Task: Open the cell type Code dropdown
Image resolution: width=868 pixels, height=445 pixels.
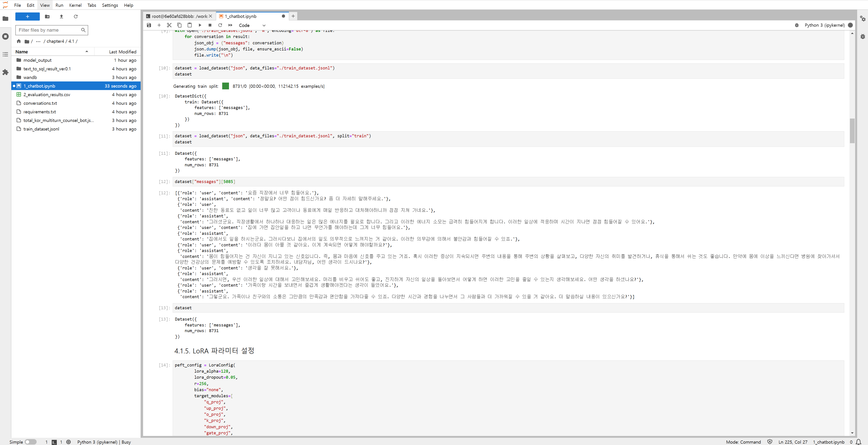Action: pyautogui.click(x=252, y=25)
